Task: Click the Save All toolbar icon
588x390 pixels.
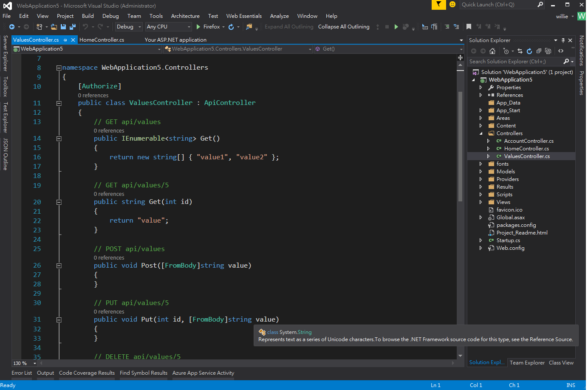Action: click(72, 27)
